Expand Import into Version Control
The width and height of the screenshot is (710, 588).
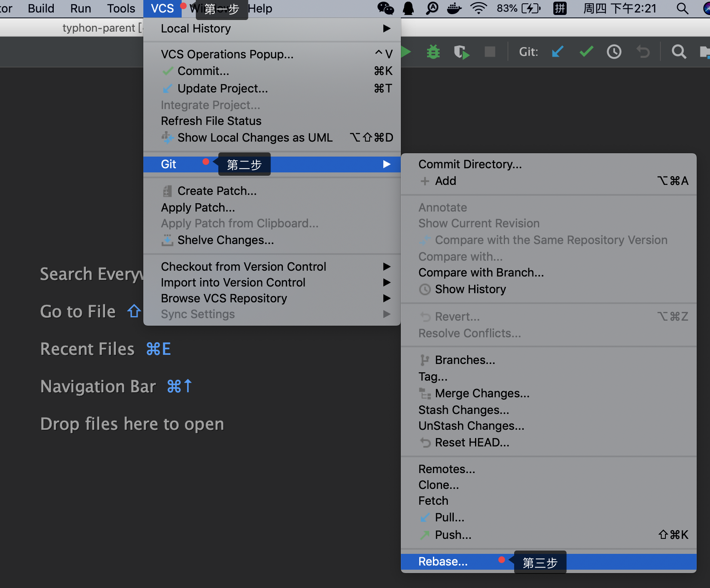coord(272,282)
